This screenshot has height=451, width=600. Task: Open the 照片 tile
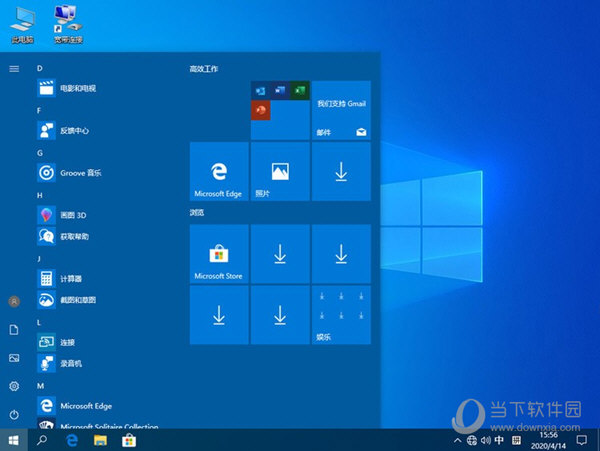coord(280,171)
